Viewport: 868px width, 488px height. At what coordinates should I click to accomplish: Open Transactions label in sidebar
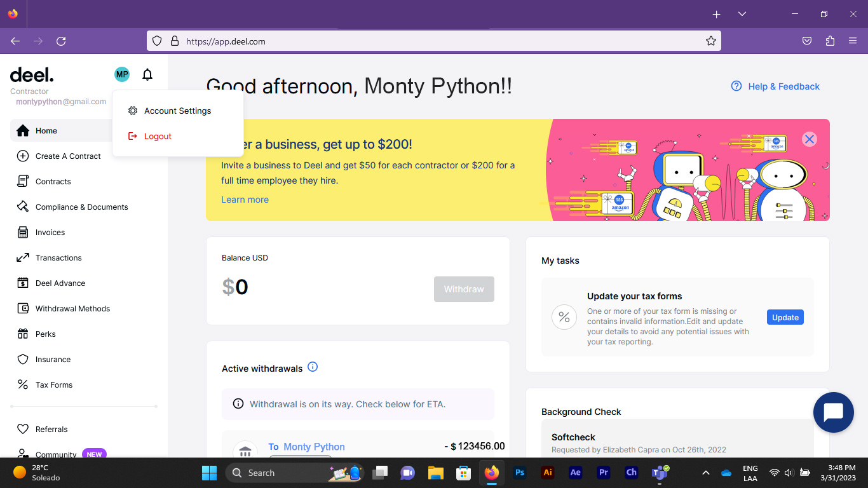(58, 258)
